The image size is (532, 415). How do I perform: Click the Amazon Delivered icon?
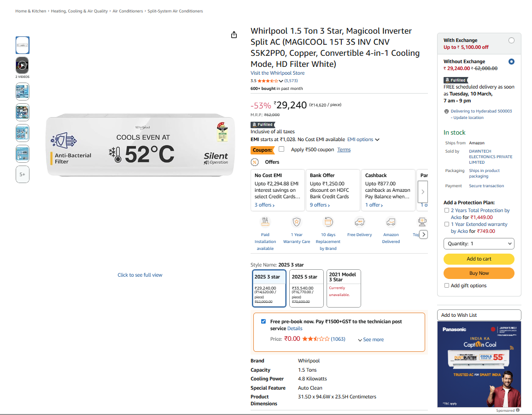(391, 222)
